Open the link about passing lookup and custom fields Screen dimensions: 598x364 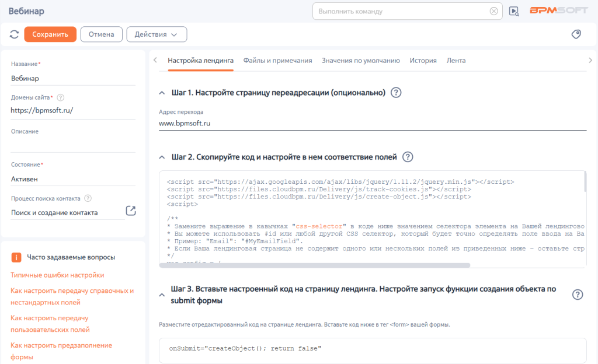[x=72, y=296]
